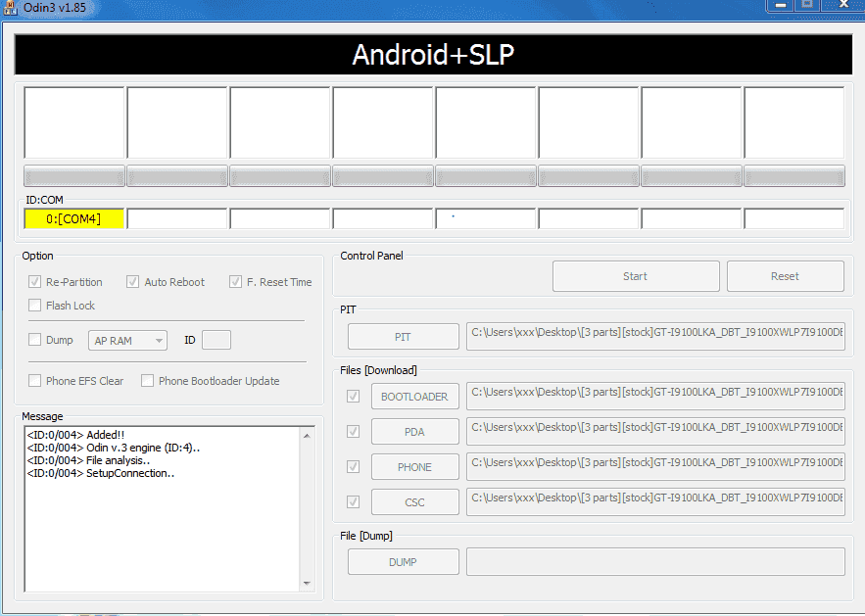The width and height of the screenshot is (865, 616).
Task: Click the 'Added!!' log line
Action: [x=75, y=435]
